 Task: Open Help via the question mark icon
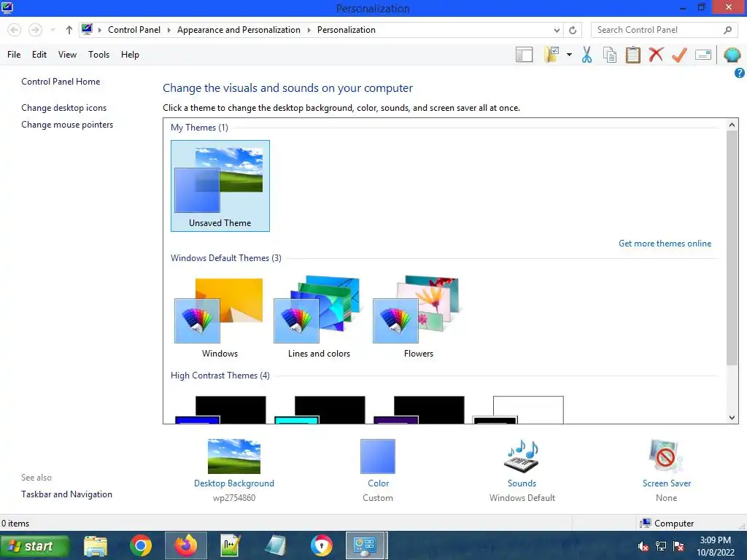click(x=740, y=73)
